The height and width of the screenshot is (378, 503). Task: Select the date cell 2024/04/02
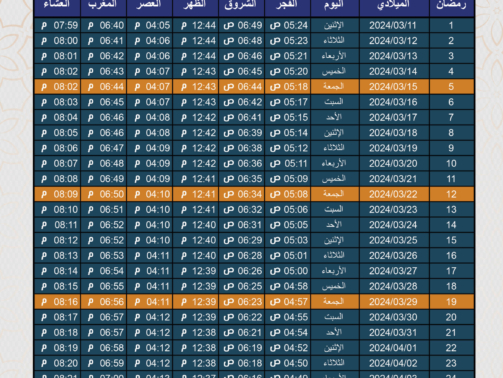(394, 363)
